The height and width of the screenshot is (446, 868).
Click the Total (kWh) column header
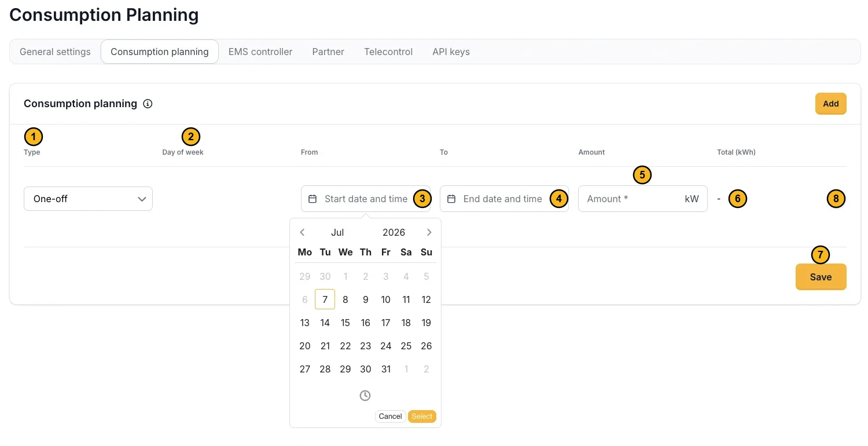coord(736,152)
